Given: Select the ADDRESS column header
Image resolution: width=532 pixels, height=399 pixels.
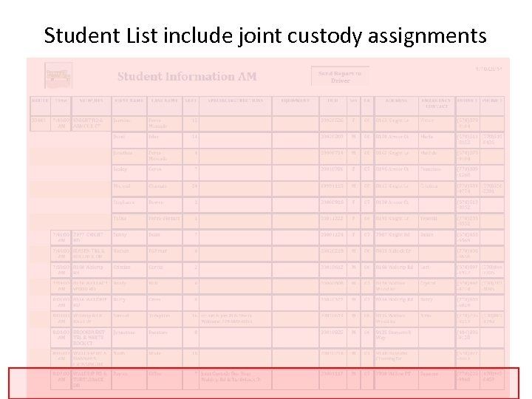Looking at the screenshot, I should (396, 100).
